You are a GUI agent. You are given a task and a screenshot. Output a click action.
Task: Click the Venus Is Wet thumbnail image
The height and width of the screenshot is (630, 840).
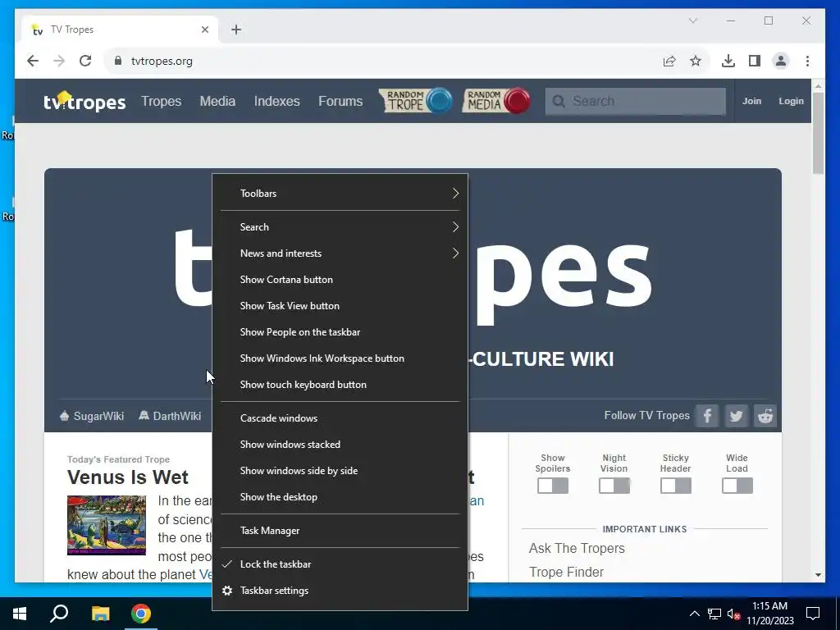pyautogui.click(x=106, y=525)
